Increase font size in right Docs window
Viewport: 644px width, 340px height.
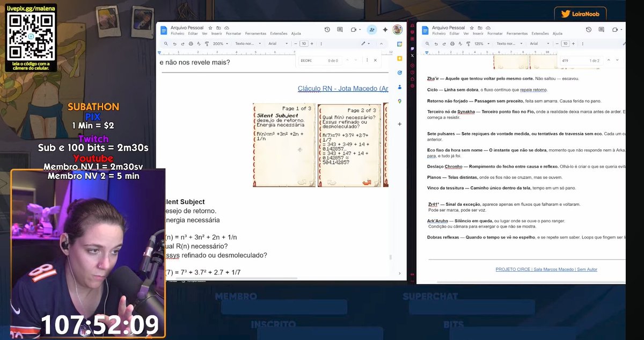pyautogui.click(x=573, y=44)
